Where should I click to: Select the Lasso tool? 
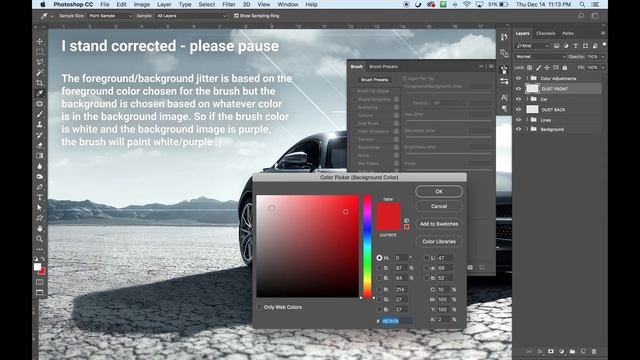(x=40, y=62)
